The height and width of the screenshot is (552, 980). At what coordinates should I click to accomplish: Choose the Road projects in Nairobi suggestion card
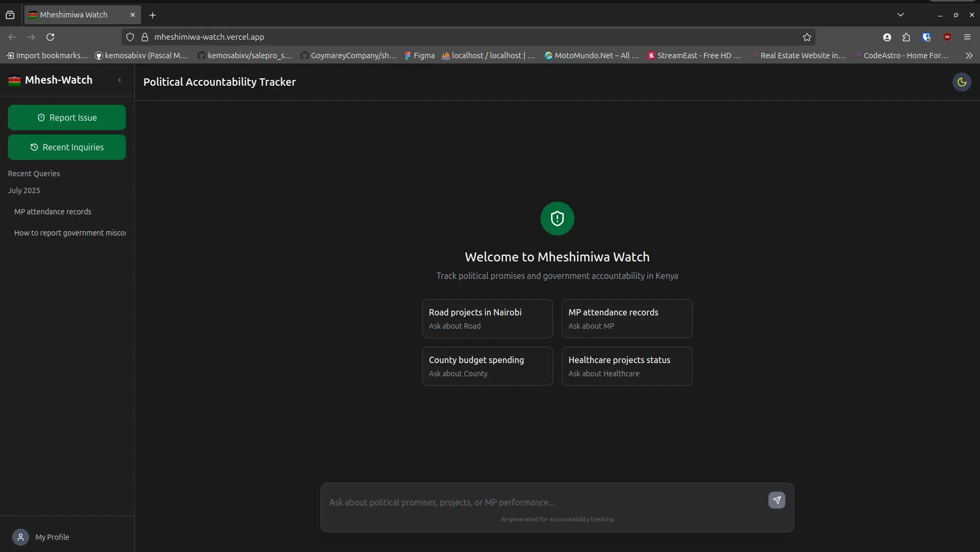coord(487,319)
